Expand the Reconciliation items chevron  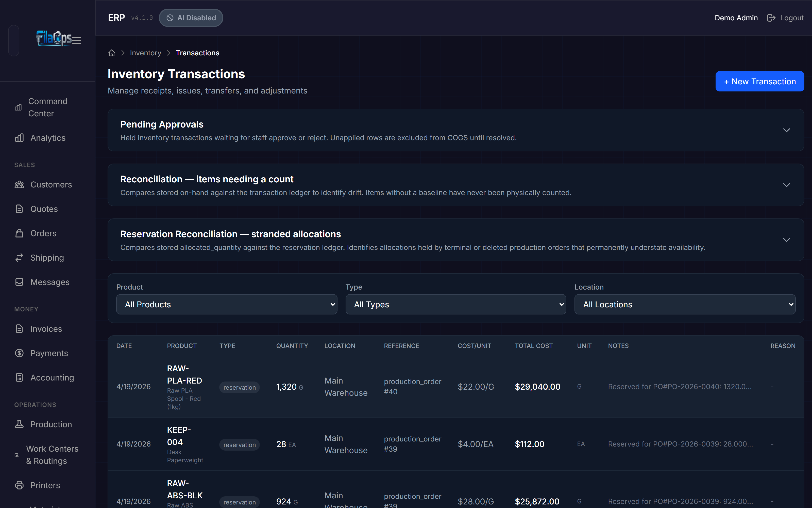[786, 185]
